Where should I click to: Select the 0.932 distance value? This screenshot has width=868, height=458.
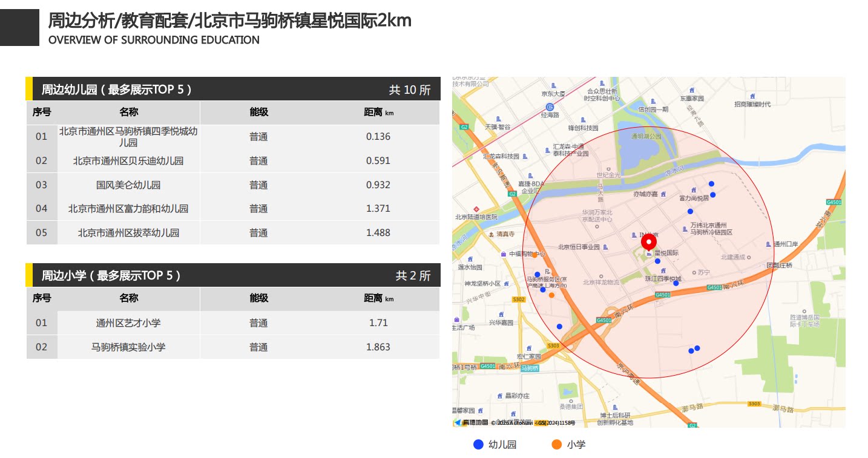378,185
